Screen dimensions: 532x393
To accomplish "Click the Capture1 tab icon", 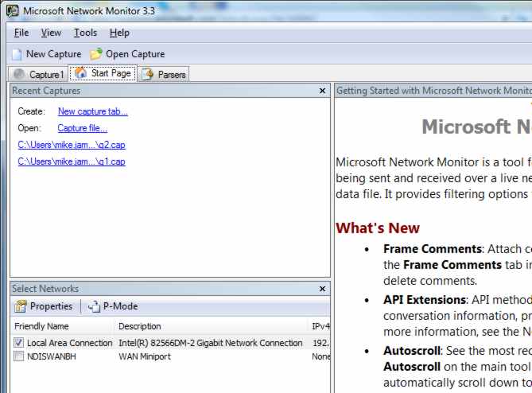I will [19, 74].
